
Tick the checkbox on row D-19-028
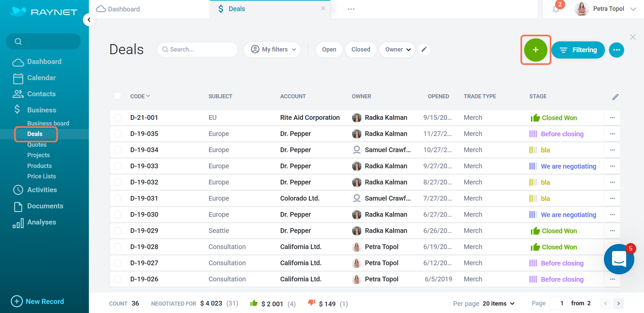pyautogui.click(x=117, y=246)
